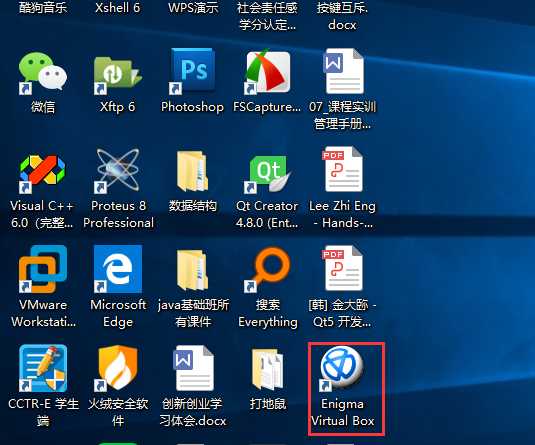
Task: Launch Enigma Virtual Box icon
Action: [342, 368]
